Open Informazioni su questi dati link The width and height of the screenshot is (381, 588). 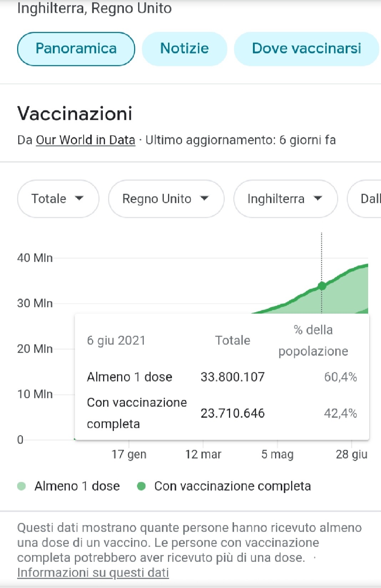point(93,572)
